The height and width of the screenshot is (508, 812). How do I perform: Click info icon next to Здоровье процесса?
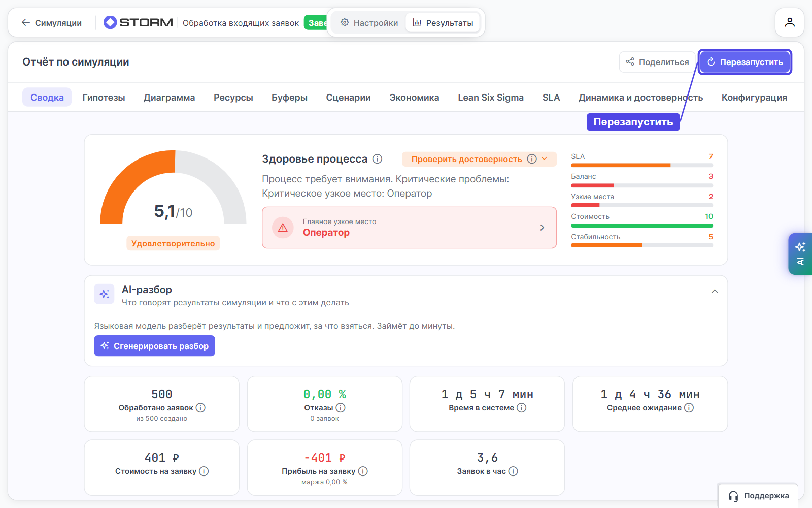pos(377,159)
